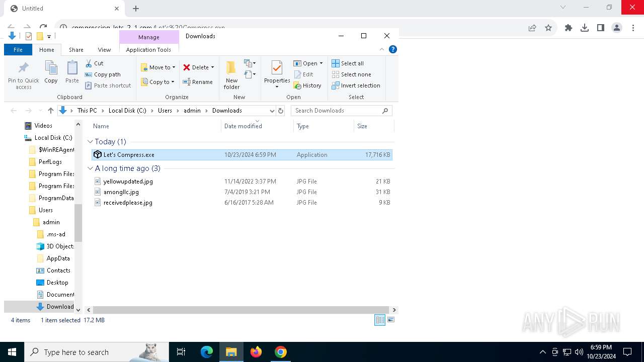Click the Manage contextual tab
This screenshot has height=362, width=644.
149,37
